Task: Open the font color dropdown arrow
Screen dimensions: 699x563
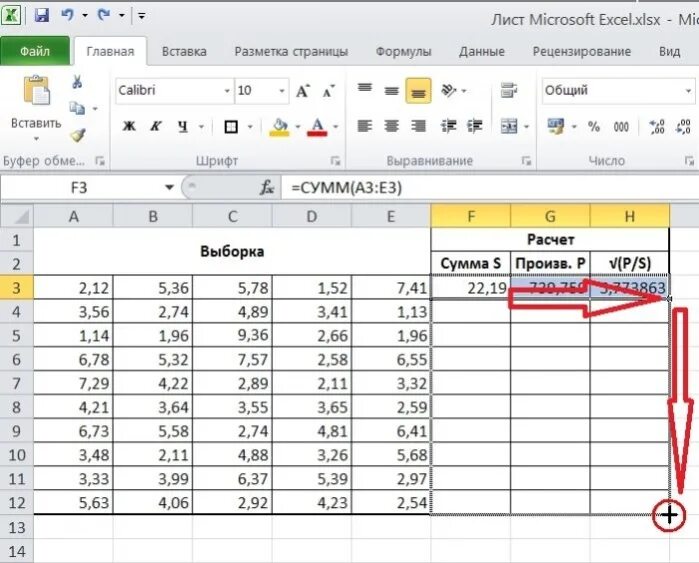Action: point(335,127)
